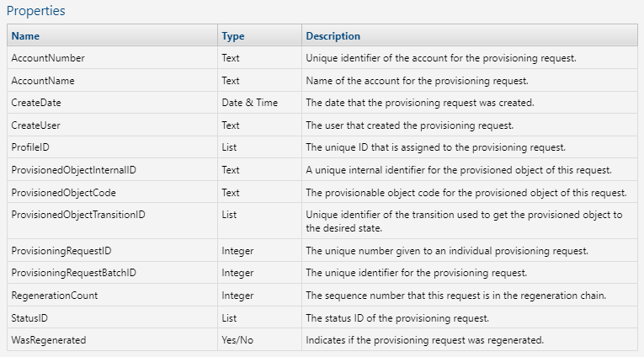The image size is (644, 357).
Task: Select the ProfileID property name
Action: point(30,147)
